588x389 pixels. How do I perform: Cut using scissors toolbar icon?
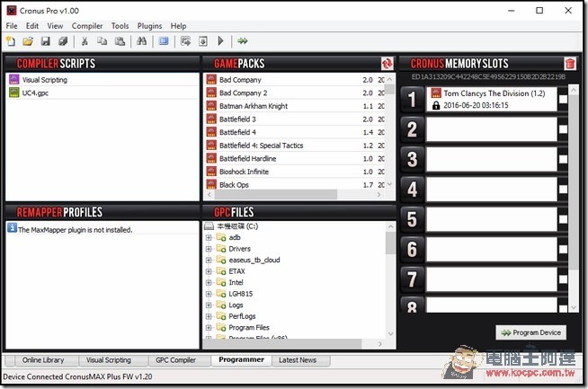(85, 40)
